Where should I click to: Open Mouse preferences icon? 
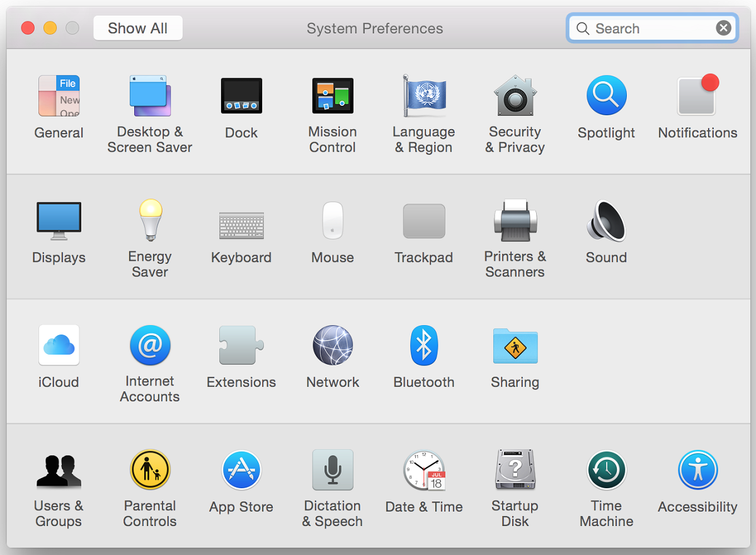[x=333, y=220]
